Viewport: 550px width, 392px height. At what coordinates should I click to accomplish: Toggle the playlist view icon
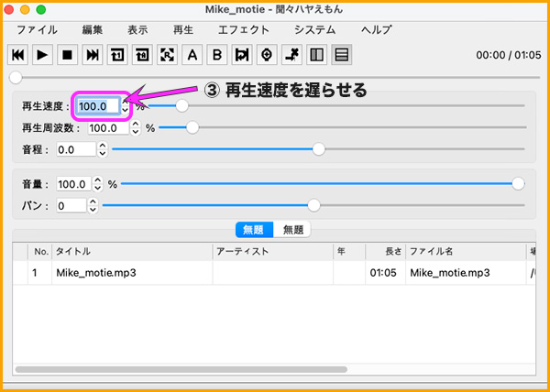(342, 55)
